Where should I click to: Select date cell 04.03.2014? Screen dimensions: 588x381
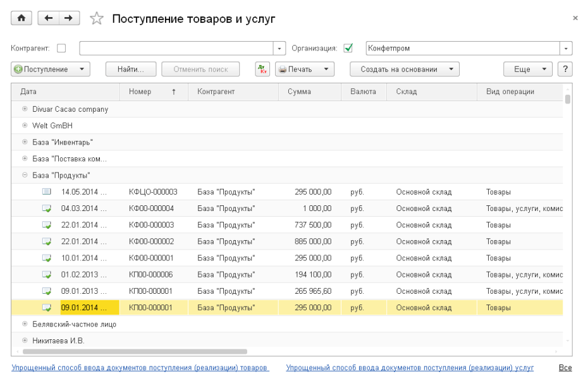[83, 209]
